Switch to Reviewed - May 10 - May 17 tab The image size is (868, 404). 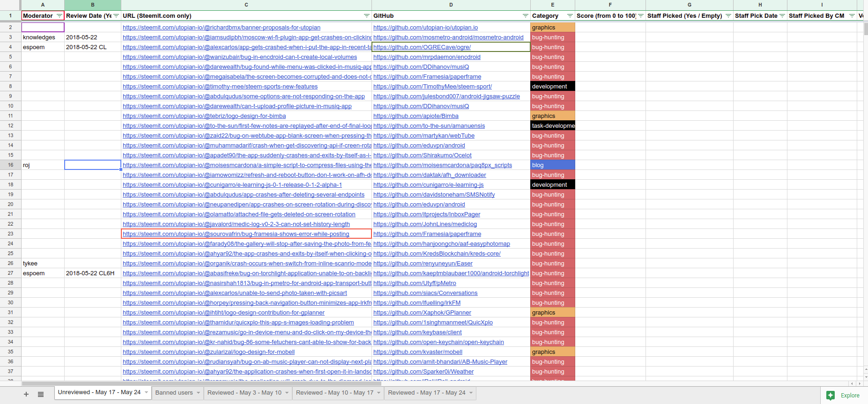pyautogui.click(x=334, y=393)
